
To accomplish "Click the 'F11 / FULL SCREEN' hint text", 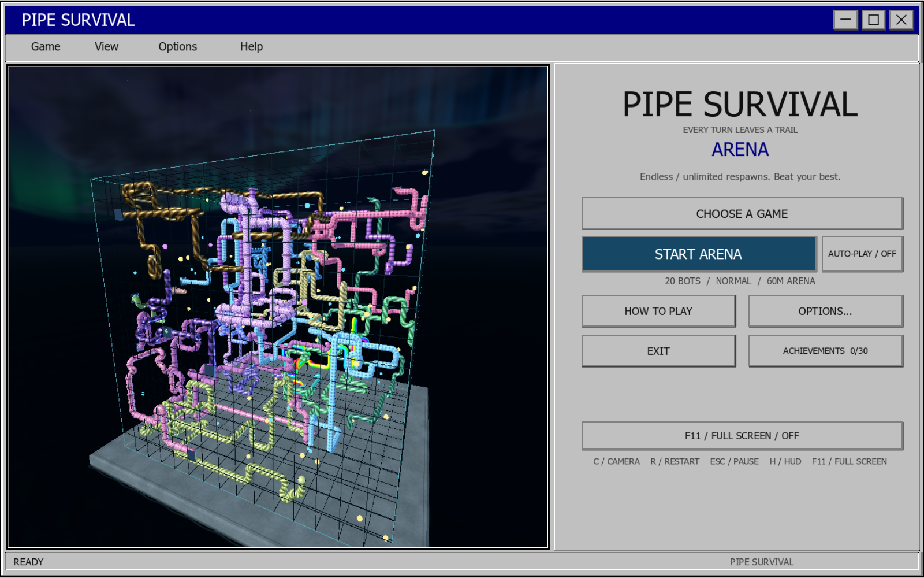I will point(849,462).
